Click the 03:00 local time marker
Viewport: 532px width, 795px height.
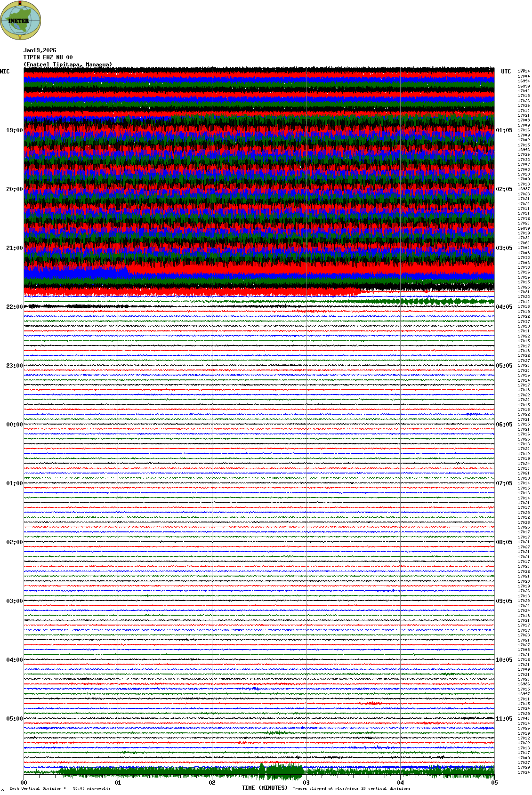click(x=14, y=601)
